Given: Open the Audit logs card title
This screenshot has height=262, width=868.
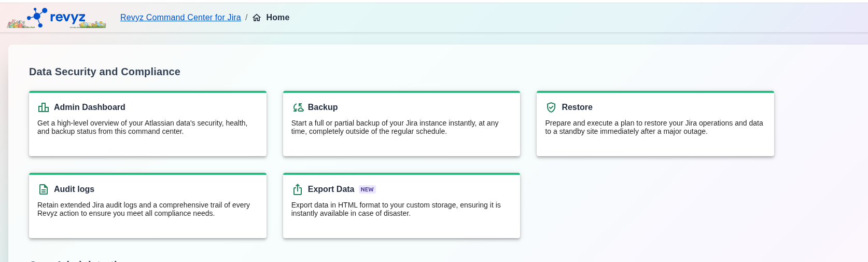Looking at the screenshot, I should point(74,189).
